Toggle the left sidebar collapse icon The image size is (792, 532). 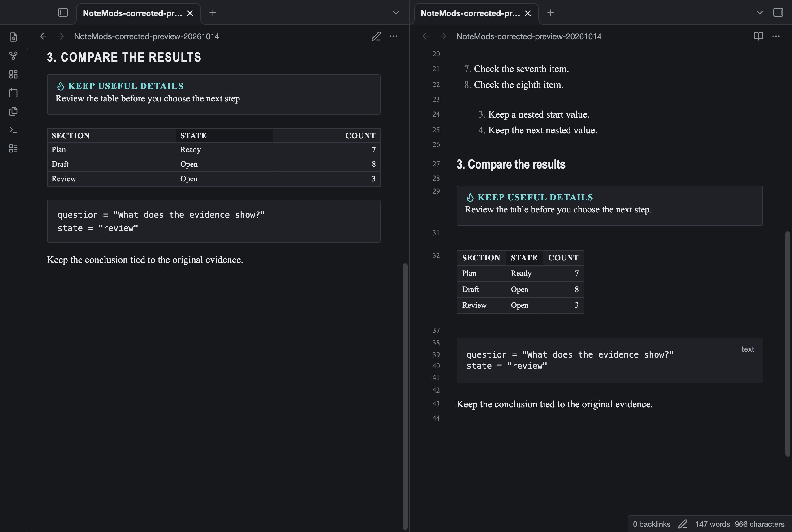(63, 13)
